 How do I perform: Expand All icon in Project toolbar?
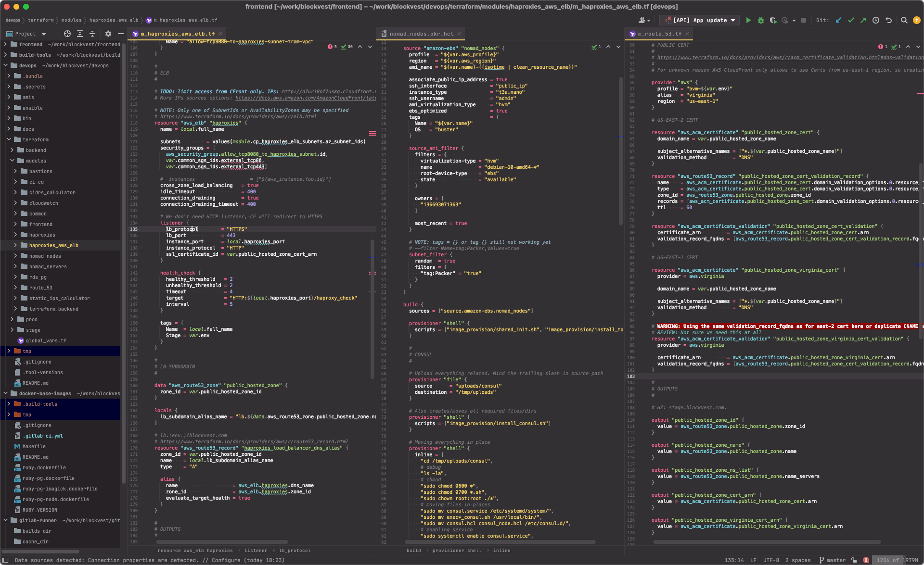click(x=80, y=34)
